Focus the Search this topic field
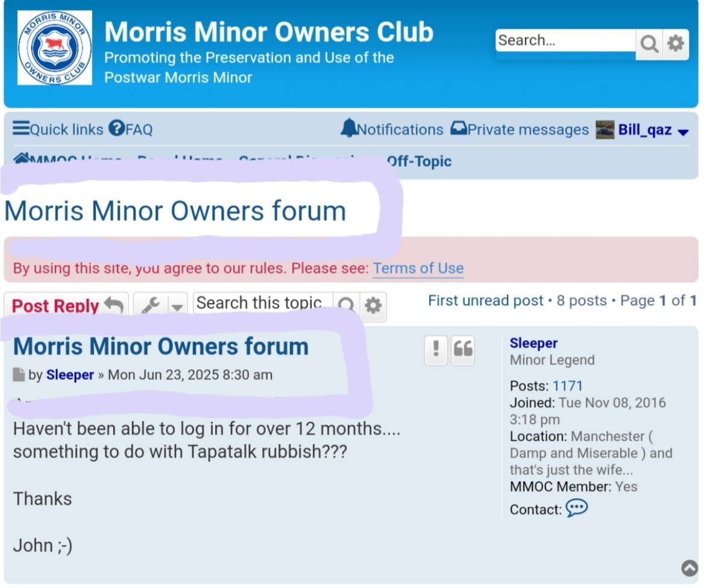Viewport: 707px width, 588px height. pyautogui.click(x=262, y=303)
